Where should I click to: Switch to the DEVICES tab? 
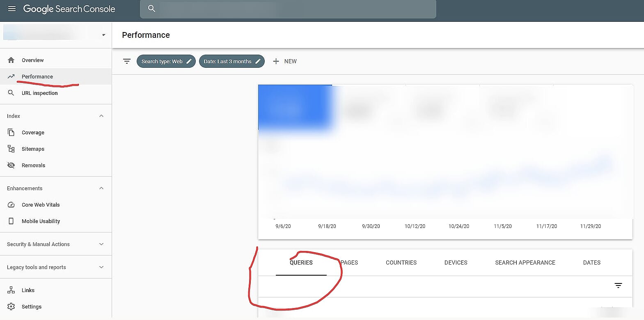(456, 262)
